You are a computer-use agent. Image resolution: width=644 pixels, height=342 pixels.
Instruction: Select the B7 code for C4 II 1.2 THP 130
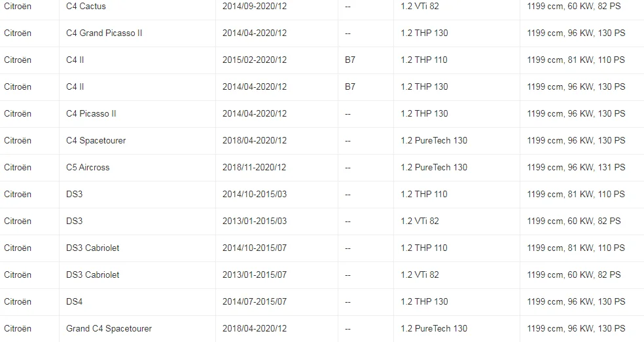tap(350, 87)
